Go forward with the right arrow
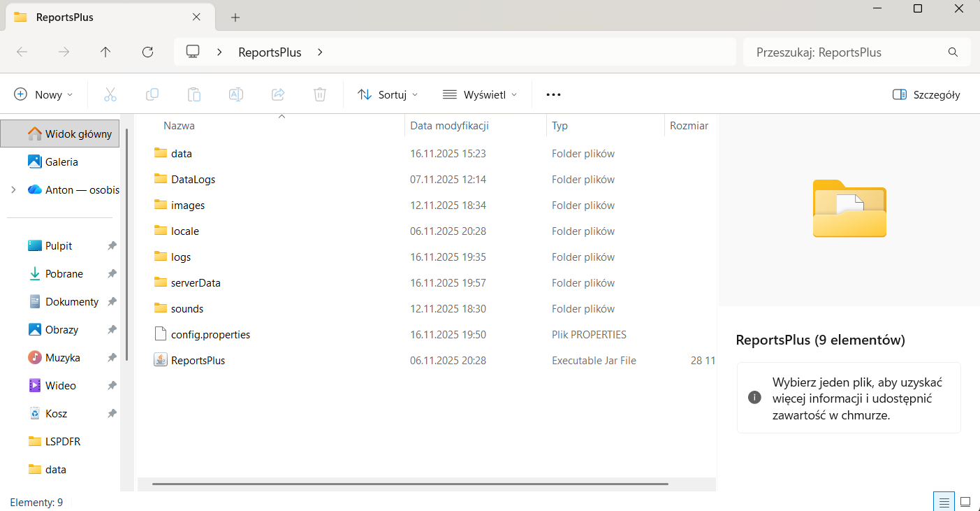The width and height of the screenshot is (980, 511). [64, 52]
